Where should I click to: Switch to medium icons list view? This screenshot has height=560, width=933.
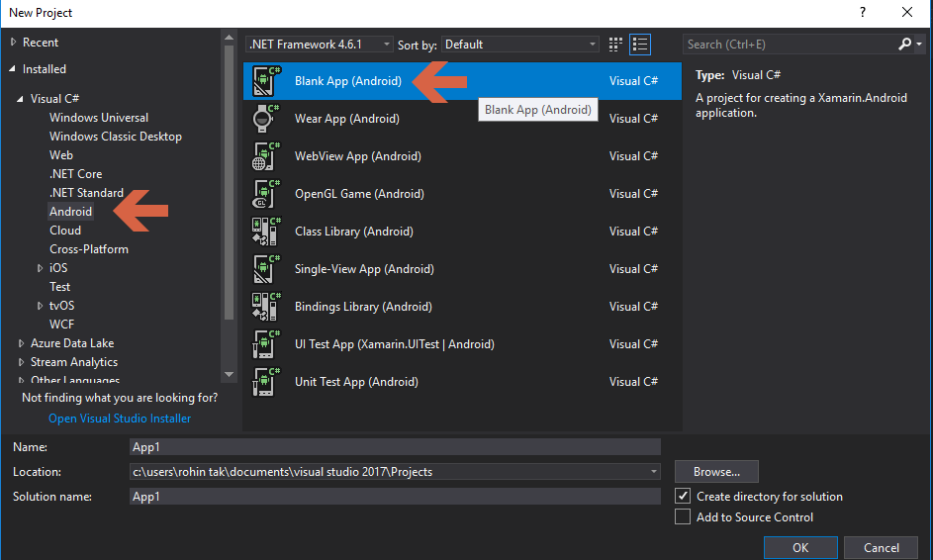(x=640, y=45)
